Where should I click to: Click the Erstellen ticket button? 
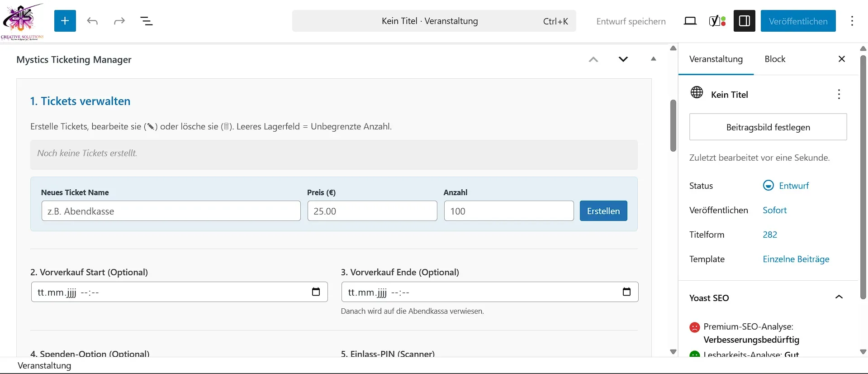(x=603, y=211)
